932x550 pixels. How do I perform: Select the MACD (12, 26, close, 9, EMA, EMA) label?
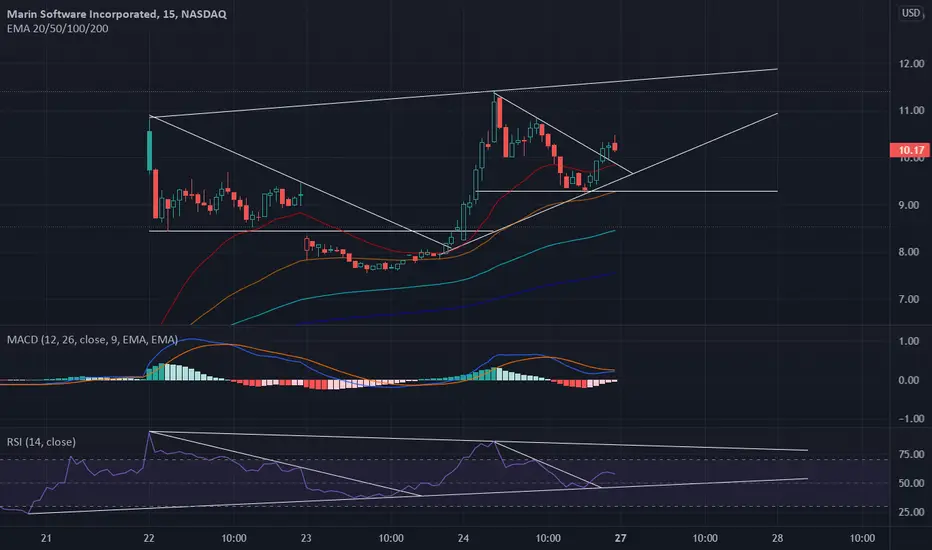(92, 340)
